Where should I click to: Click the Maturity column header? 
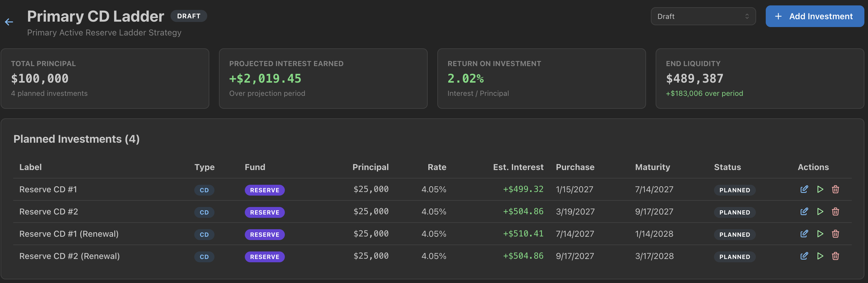(652, 167)
